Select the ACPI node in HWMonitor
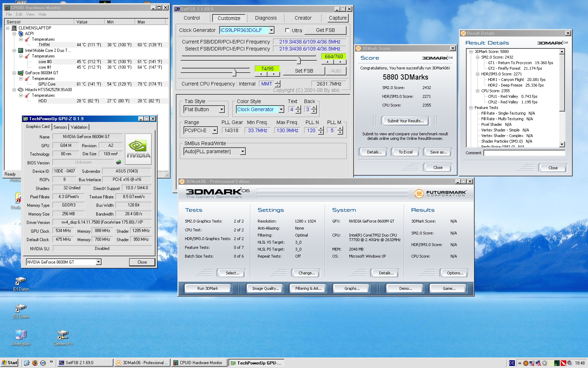This screenshot has width=588, height=368. click(29, 34)
